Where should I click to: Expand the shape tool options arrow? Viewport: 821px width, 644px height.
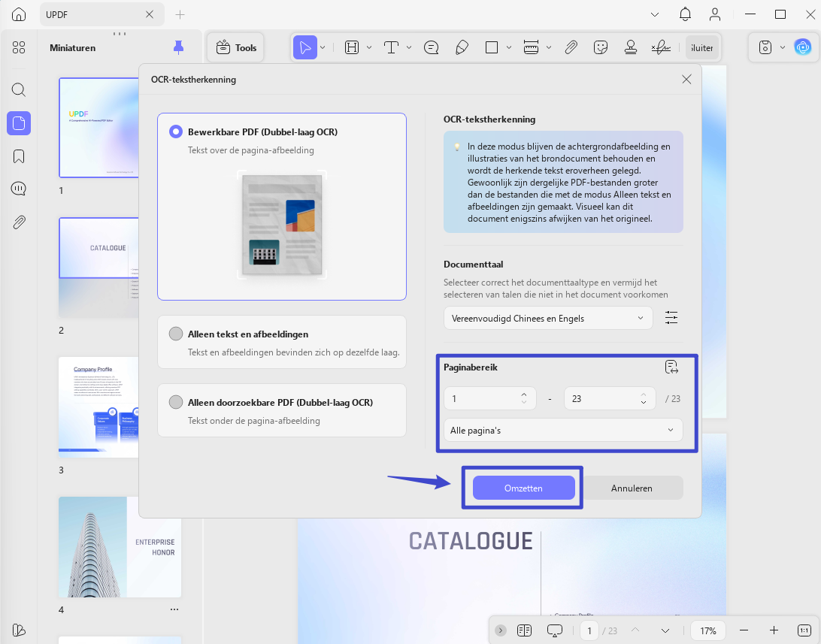click(x=509, y=47)
